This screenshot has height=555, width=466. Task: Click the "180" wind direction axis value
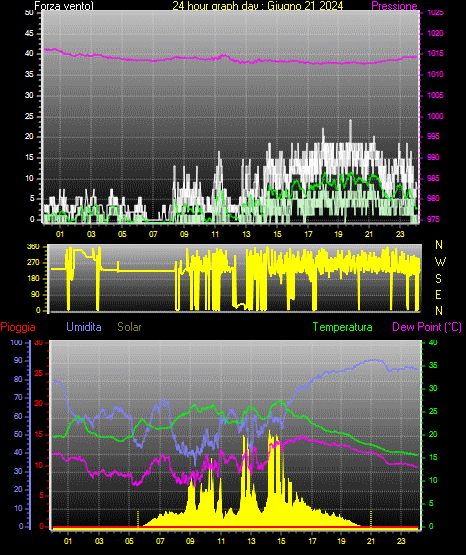point(33,279)
